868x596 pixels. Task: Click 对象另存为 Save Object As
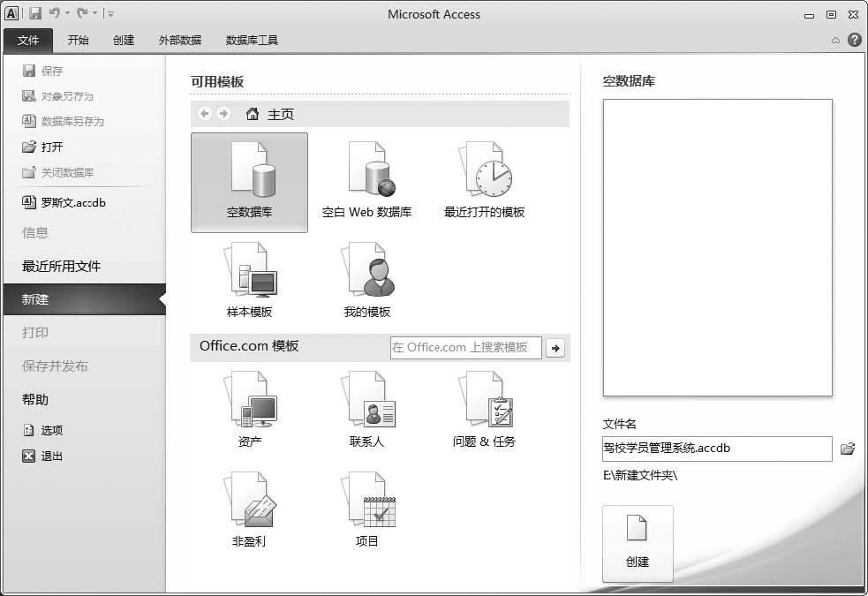tap(57, 96)
